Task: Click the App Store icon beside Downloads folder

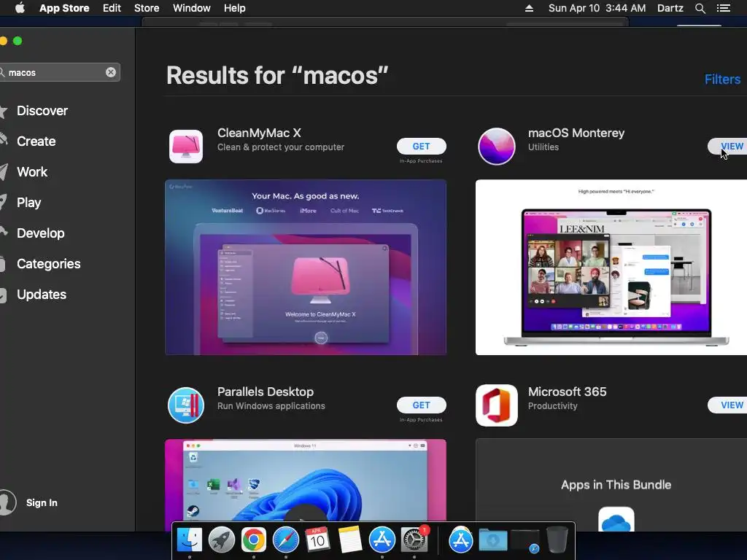Action: 461,540
